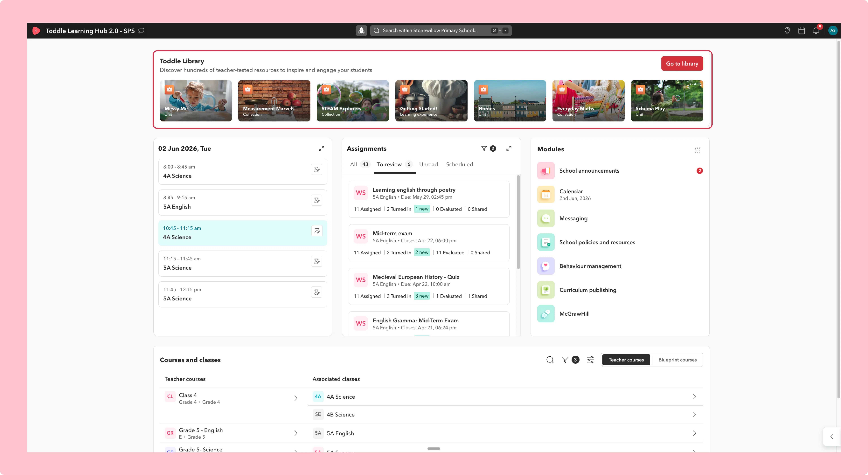
Task: Click the School policies and resources icon
Action: point(546,242)
